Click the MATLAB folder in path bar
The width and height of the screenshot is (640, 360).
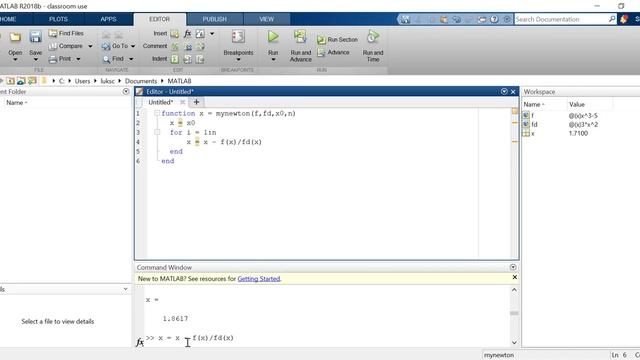[x=179, y=81]
